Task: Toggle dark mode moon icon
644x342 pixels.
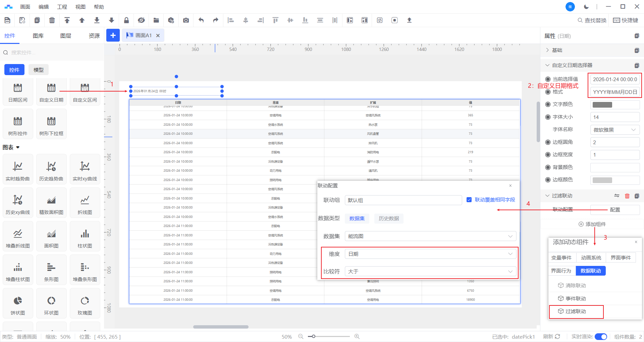Action: coord(586,7)
